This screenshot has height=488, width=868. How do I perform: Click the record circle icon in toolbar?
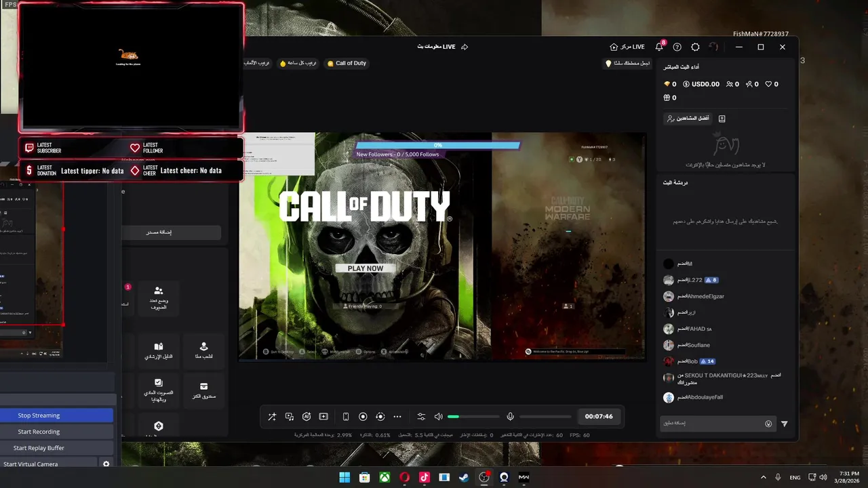[x=363, y=417]
